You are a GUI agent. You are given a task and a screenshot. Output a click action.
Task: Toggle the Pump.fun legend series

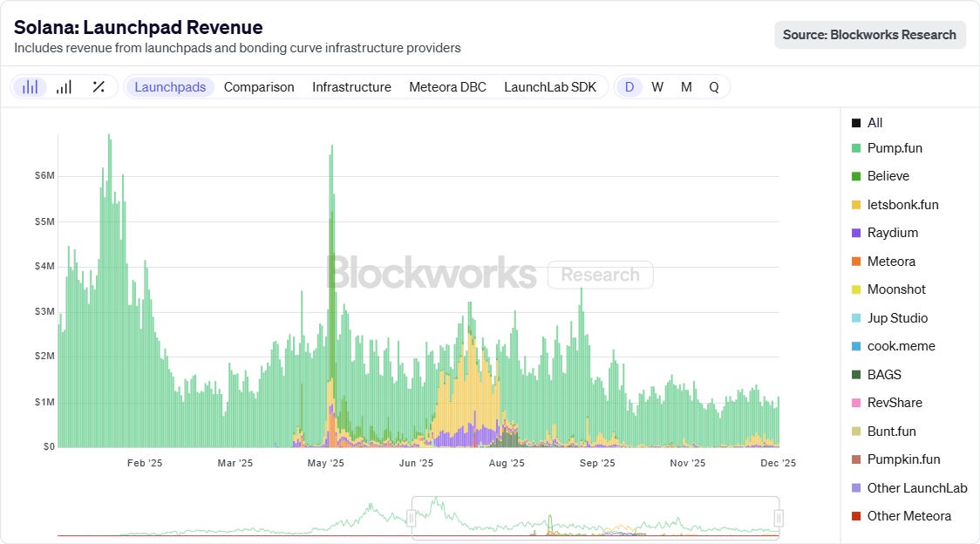tap(895, 148)
